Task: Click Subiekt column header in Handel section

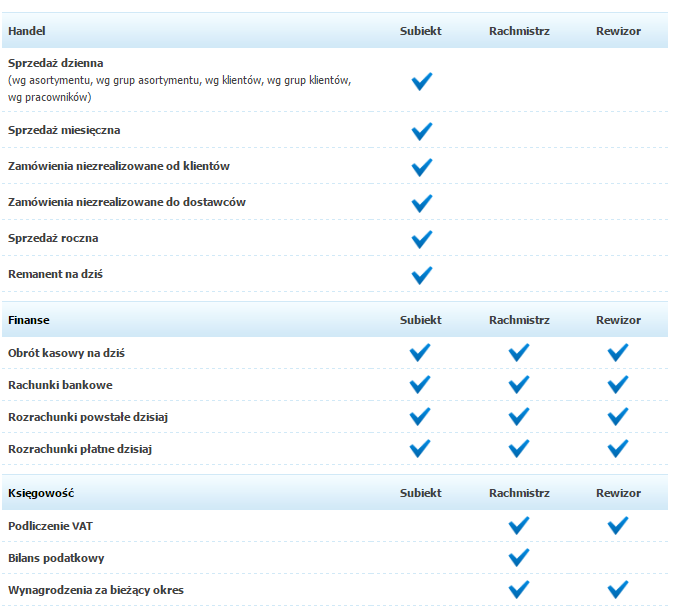Action: (420, 31)
